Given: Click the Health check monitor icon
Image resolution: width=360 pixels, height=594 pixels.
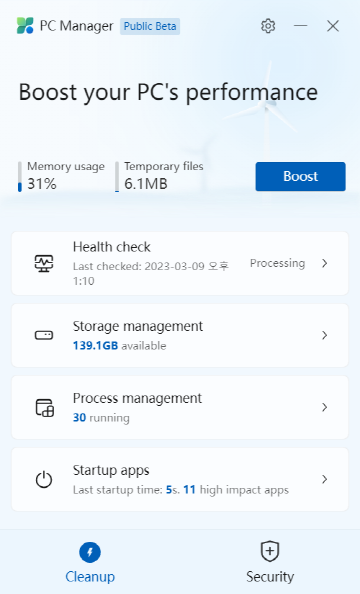Looking at the screenshot, I should [x=44, y=263].
